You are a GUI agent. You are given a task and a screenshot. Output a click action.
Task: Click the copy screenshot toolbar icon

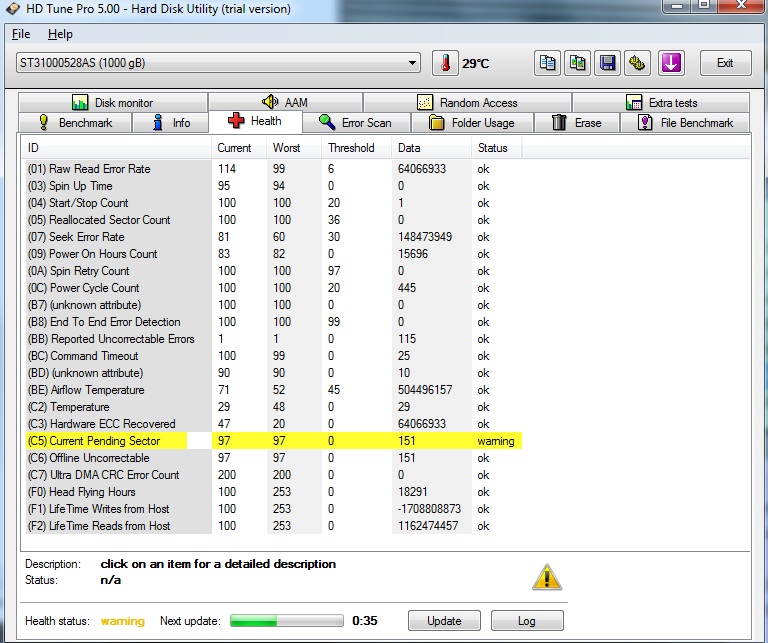tap(577, 63)
